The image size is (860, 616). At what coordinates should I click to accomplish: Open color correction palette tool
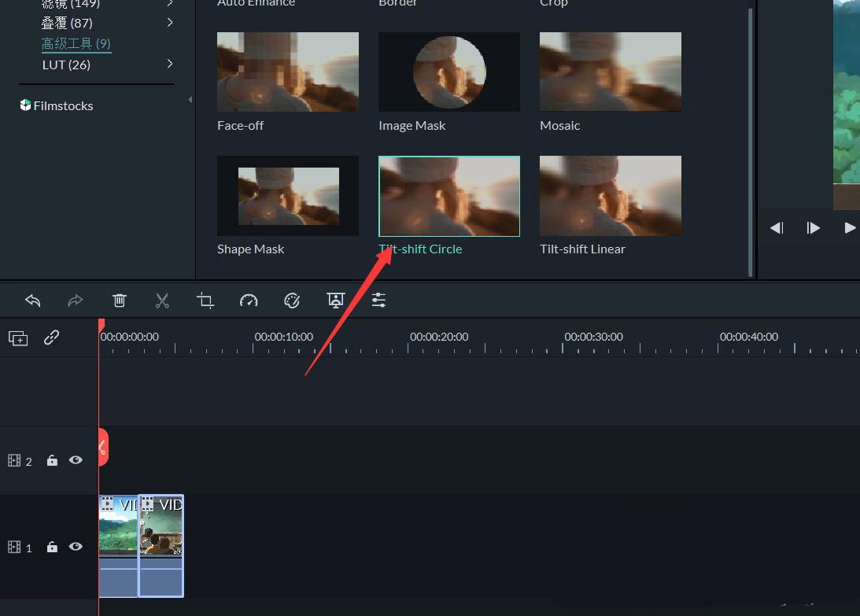(291, 300)
